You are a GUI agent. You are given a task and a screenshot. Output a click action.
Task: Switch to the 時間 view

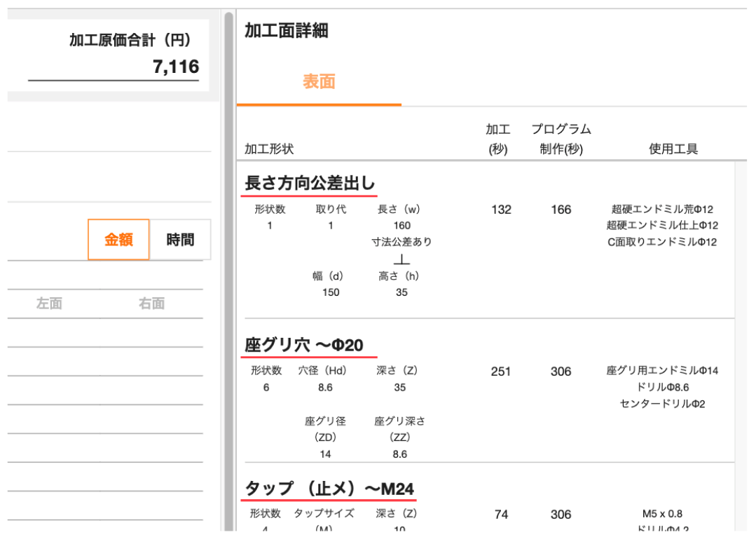[180, 240]
